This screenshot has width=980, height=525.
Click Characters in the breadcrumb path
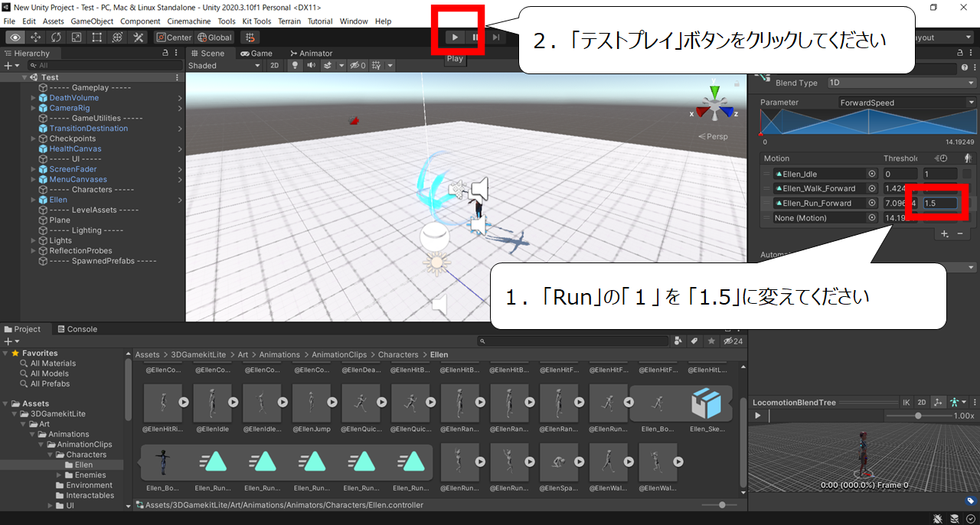398,355
